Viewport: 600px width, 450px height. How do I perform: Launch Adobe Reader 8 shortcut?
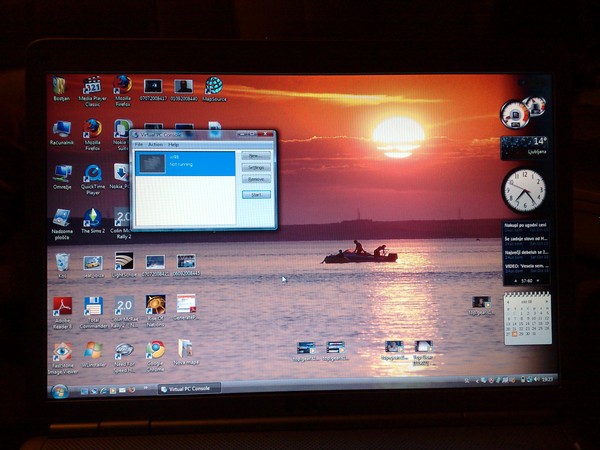tap(62, 313)
